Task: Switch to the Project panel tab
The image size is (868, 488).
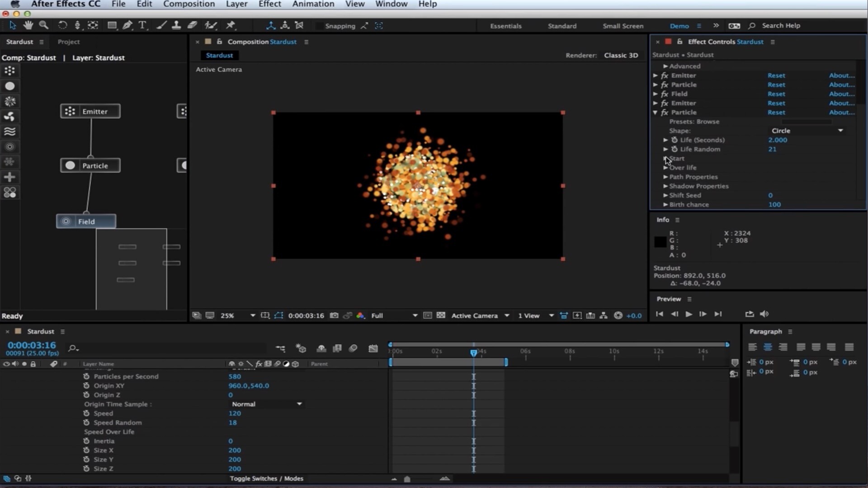Action: 69,42
